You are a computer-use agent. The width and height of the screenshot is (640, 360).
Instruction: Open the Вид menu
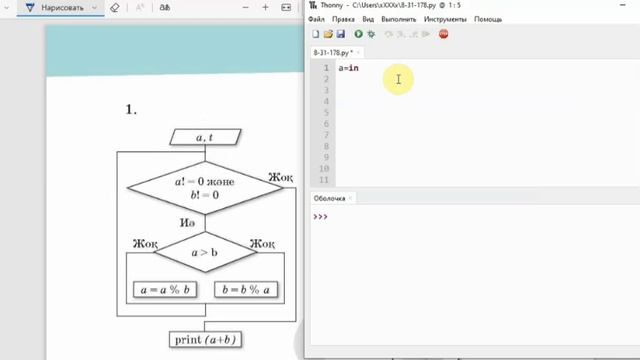click(x=368, y=19)
